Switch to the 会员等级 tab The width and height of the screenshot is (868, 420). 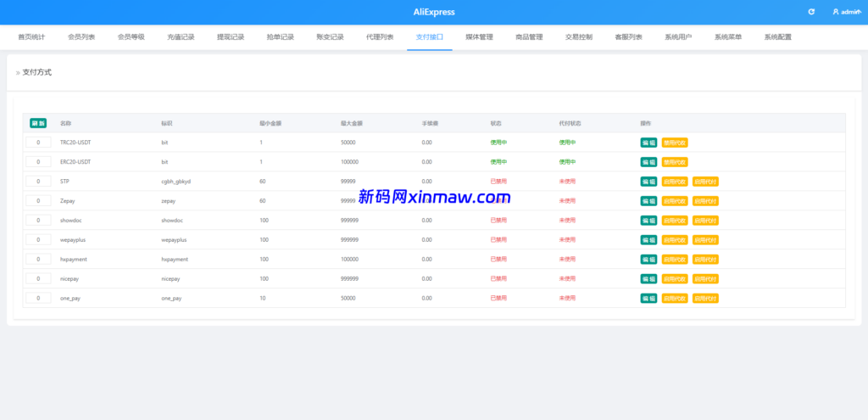[131, 37]
